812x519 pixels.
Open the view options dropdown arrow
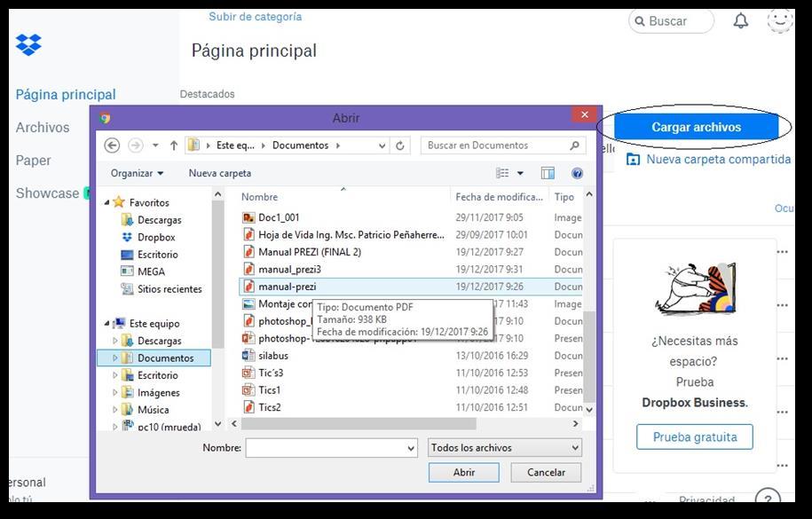[520, 173]
